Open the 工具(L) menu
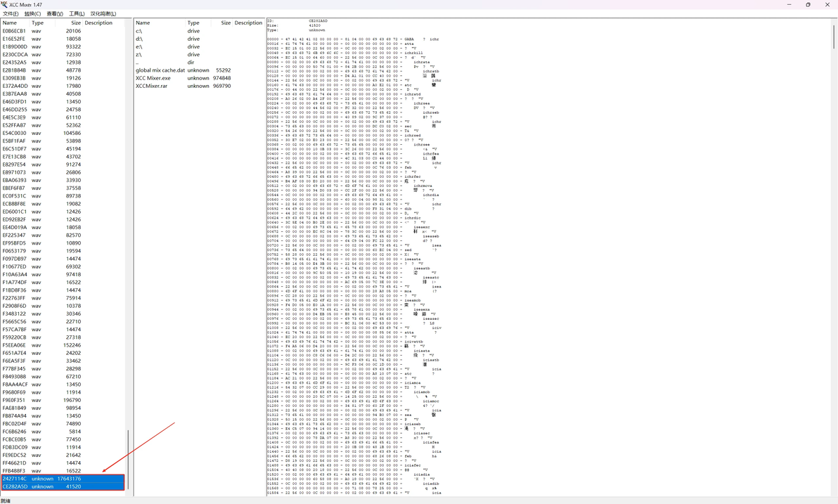 77,14
